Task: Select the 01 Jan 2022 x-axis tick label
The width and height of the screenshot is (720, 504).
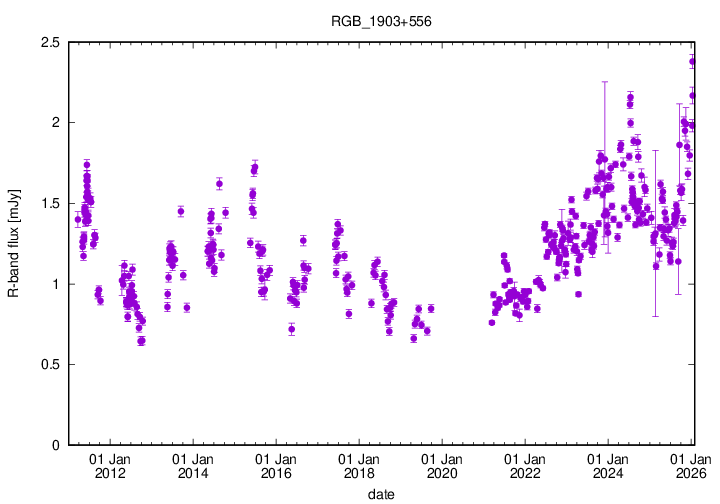Action: [x=525, y=466]
